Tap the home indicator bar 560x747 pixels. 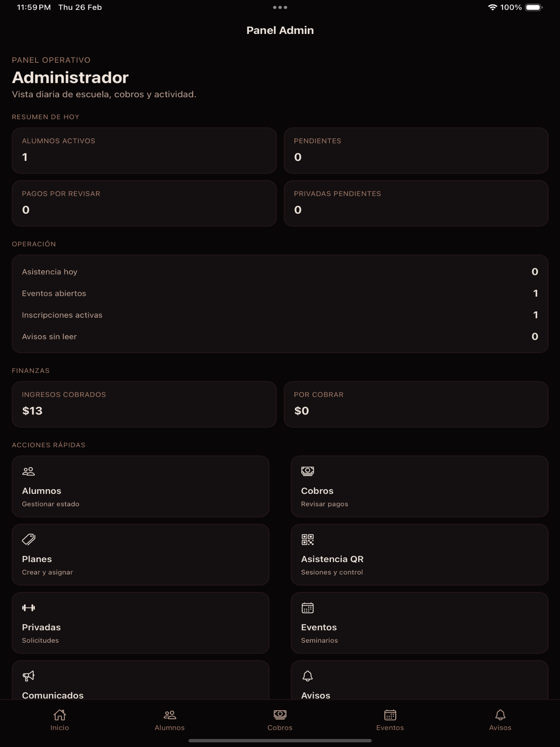click(280, 740)
